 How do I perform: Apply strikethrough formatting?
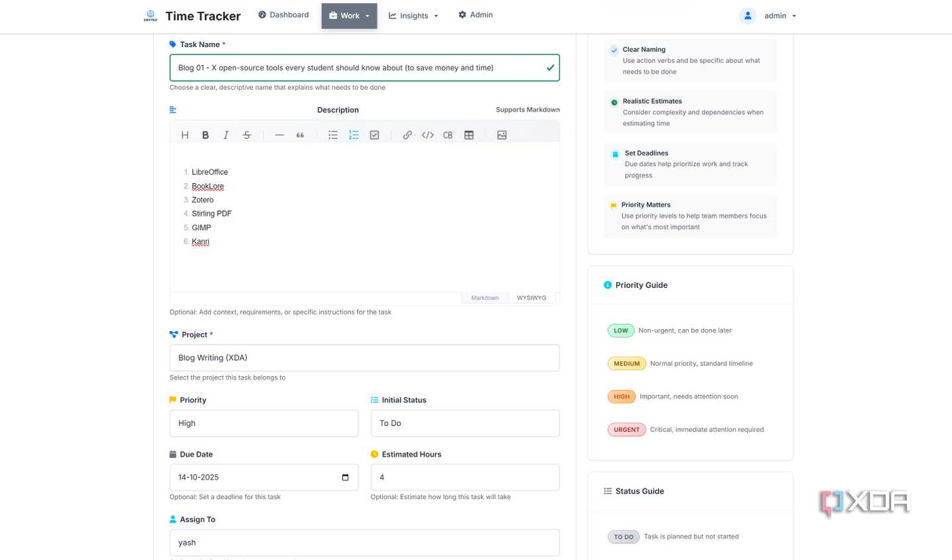pyautogui.click(x=247, y=135)
